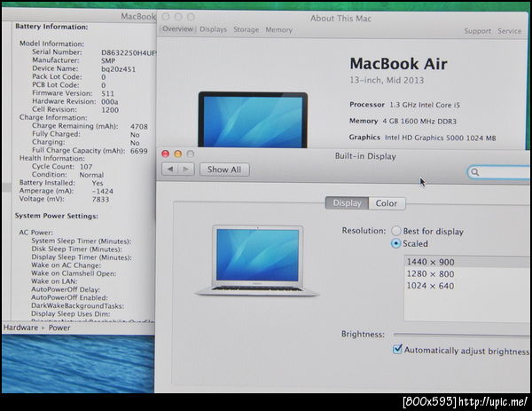Open Support link in About This Mac
The height and width of the screenshot is (411, 532).
coord(477,31)
